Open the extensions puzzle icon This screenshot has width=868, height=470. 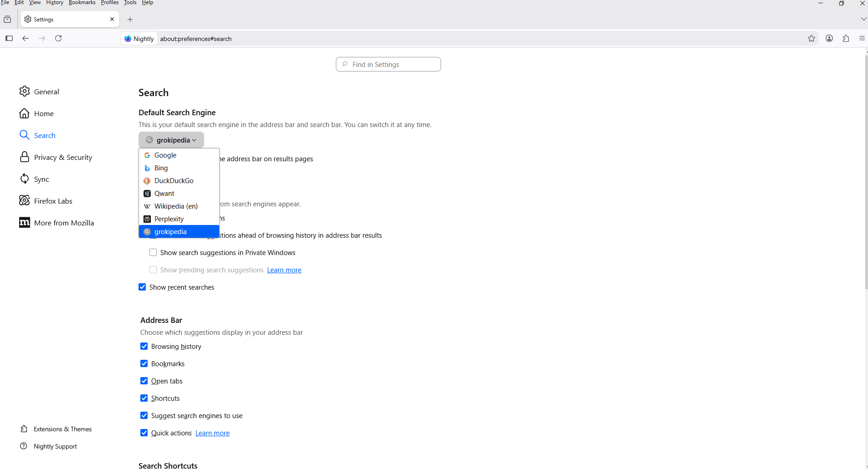[x=846, y=38]
